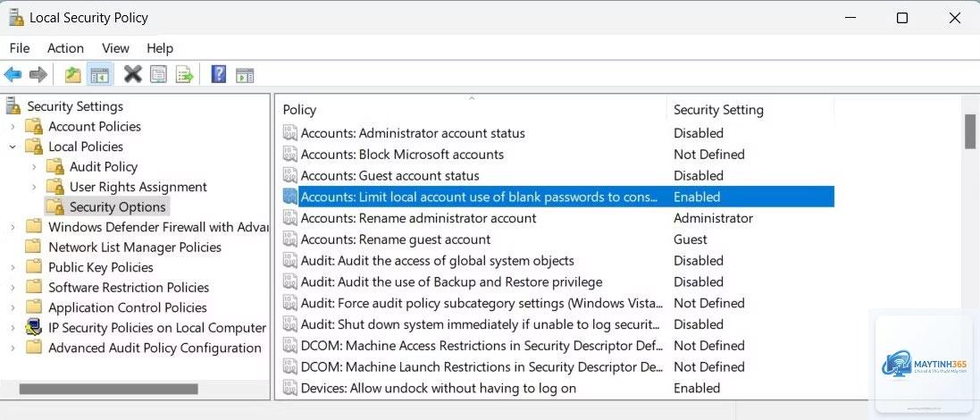Click the vertical scrollbar thumb in policy list
This screenshot has height=420, width=980.
969,131
